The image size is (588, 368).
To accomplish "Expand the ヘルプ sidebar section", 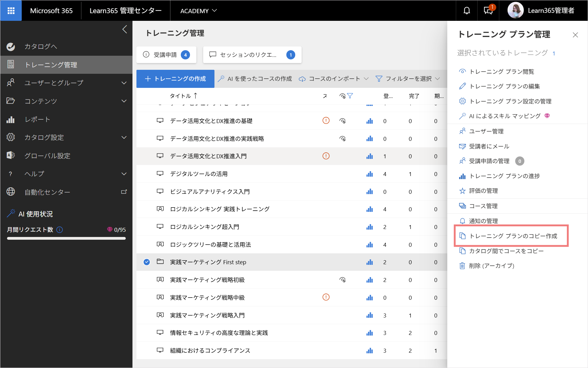I will click(x=66, y=174).
